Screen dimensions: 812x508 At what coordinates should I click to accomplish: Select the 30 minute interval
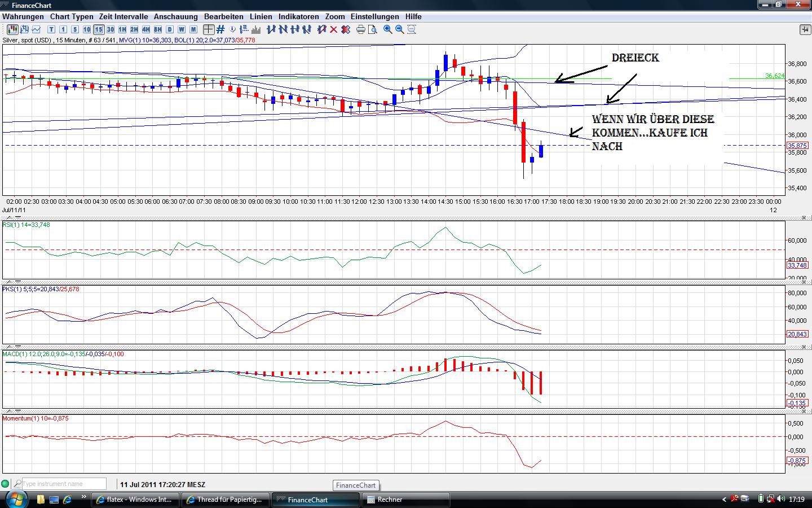tap(111, 29)
